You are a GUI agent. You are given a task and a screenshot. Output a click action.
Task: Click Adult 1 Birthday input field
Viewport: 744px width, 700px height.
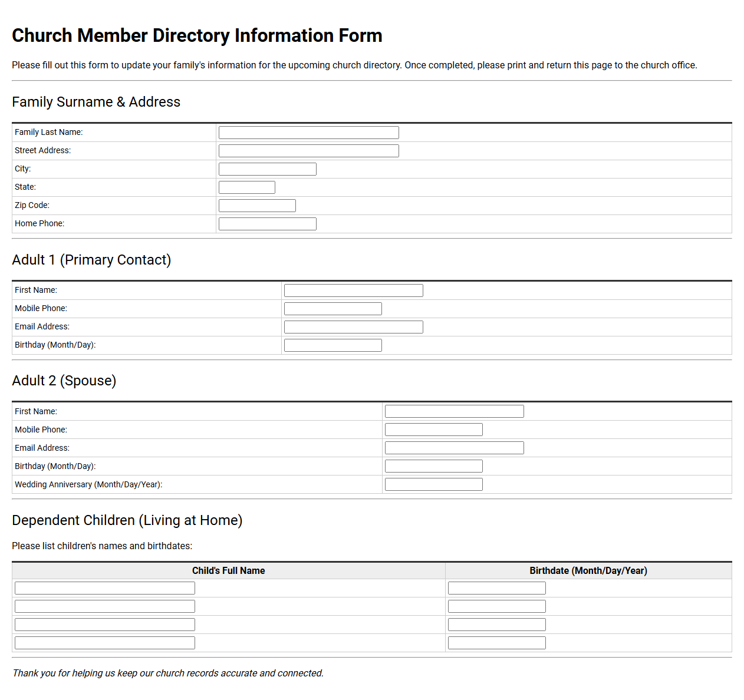(x=333, y=345)
